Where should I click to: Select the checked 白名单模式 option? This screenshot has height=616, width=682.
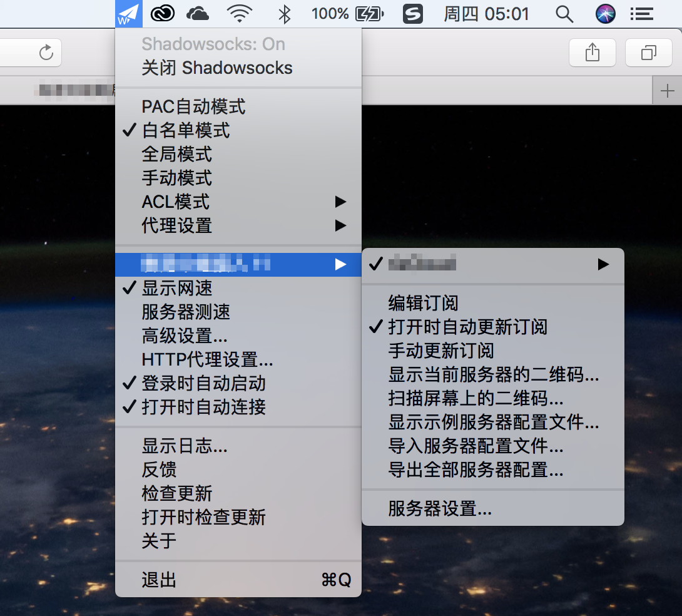(238, 130)
